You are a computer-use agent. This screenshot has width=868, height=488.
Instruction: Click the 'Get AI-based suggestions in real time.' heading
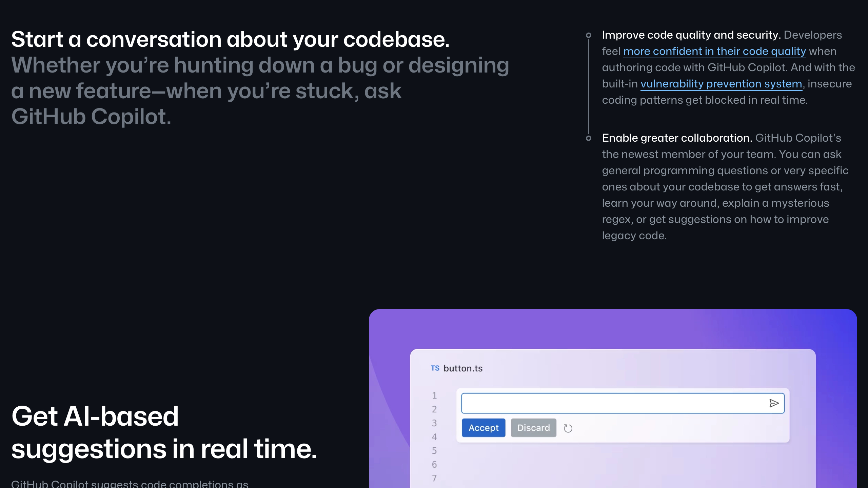[164, 432]
